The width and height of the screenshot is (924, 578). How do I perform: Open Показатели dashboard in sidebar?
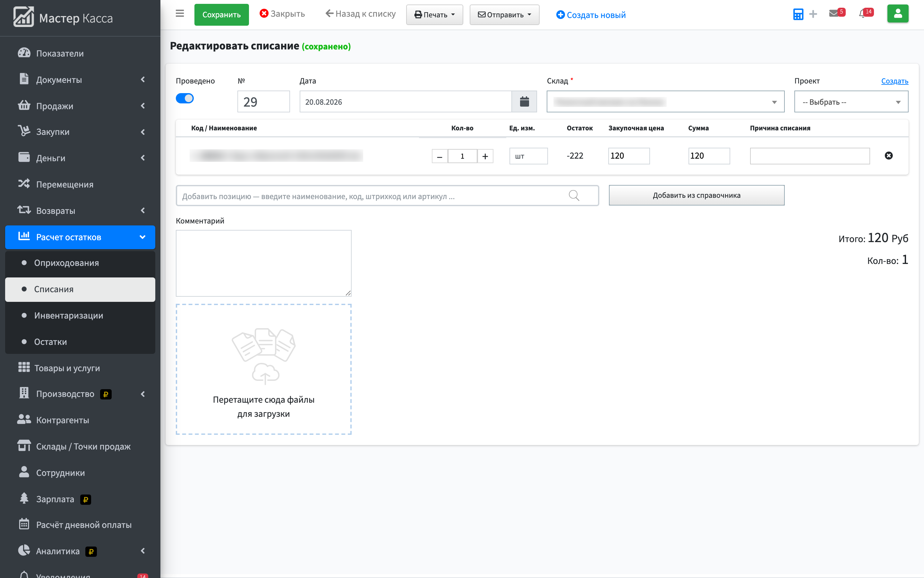point(80,53)
